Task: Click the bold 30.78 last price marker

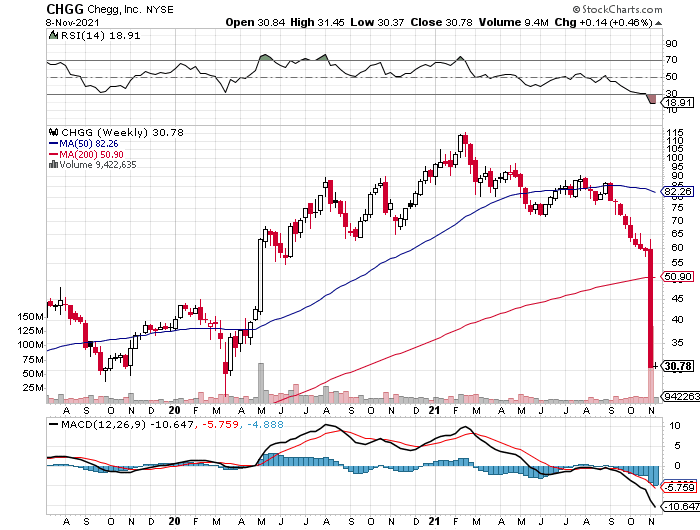Action: (678, 366)
